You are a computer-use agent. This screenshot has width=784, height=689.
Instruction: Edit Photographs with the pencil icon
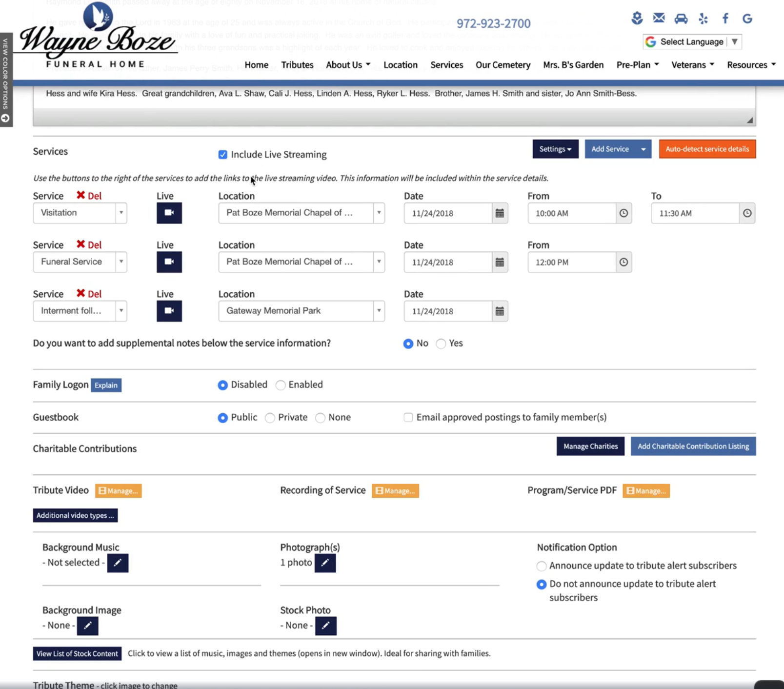[325, 563]
